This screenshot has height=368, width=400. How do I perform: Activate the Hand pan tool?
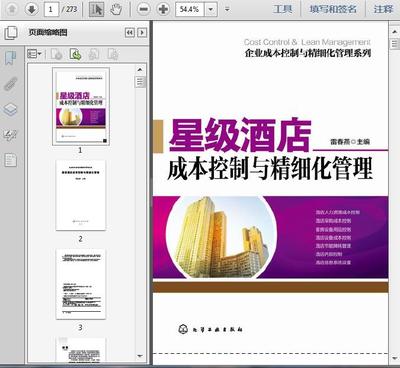tap(116, 9)
